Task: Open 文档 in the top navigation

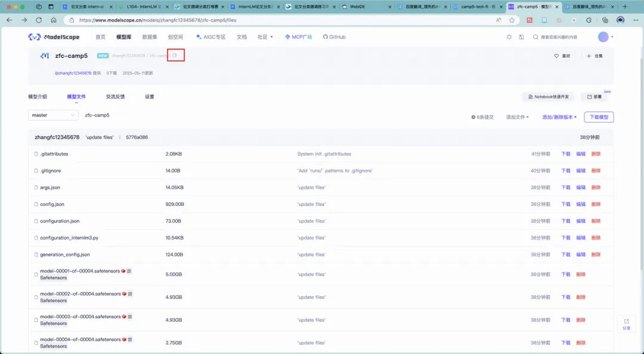Action: tap(241, 37)
